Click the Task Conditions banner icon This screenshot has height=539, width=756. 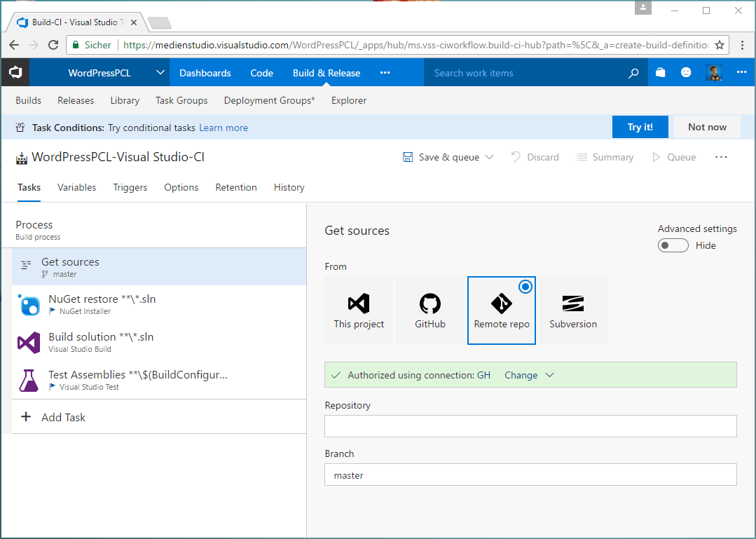pyautogui.click(x=20, y=128)
